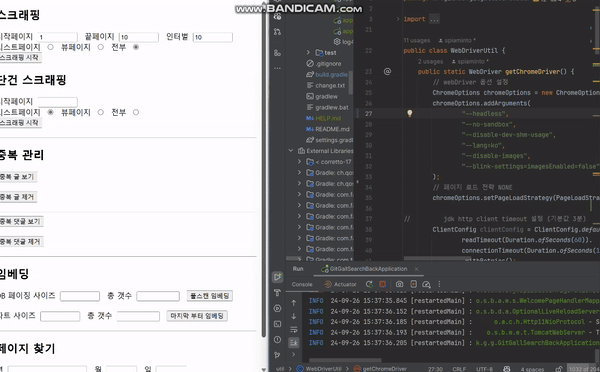Click the 중복 글 보기 button
600x372 pixels.
18,177
